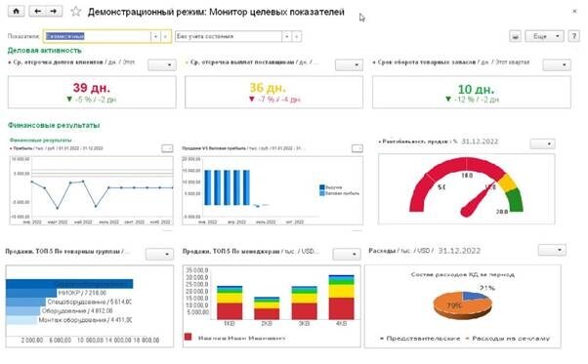This screenshot has height=364, width=588.
Task: Click '31.12.2022' date beside Расходы
Action: pos(459,251)
